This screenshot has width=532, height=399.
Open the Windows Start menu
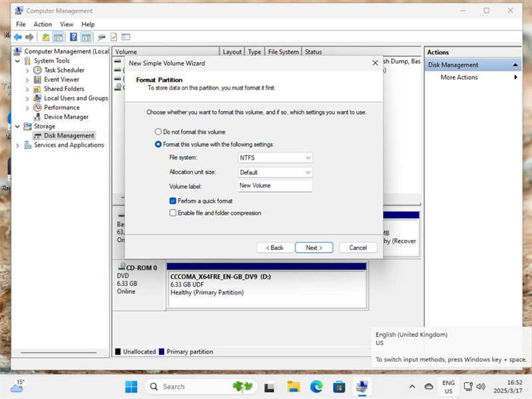[x=131, y=386]
